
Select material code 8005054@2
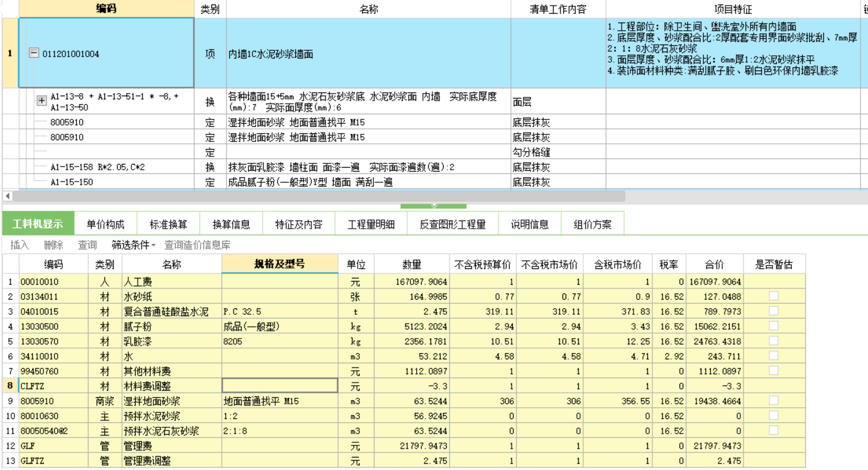53,431
